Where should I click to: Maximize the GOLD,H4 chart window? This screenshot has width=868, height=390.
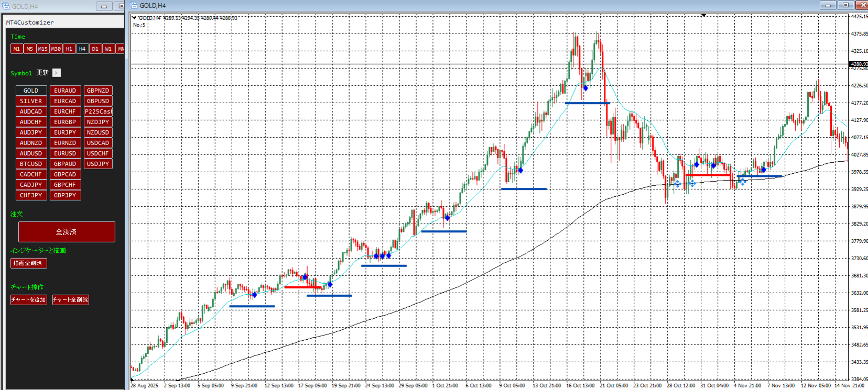pyautogui.click(x=845, y=5)
